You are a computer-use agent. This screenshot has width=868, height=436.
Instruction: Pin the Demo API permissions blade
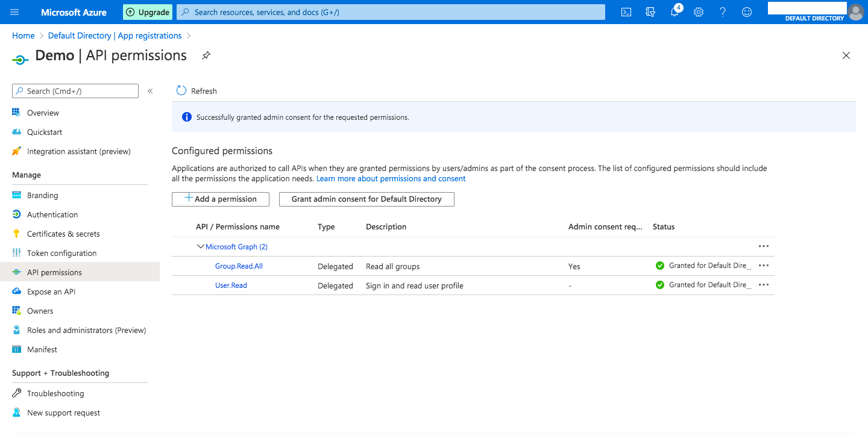206,55
